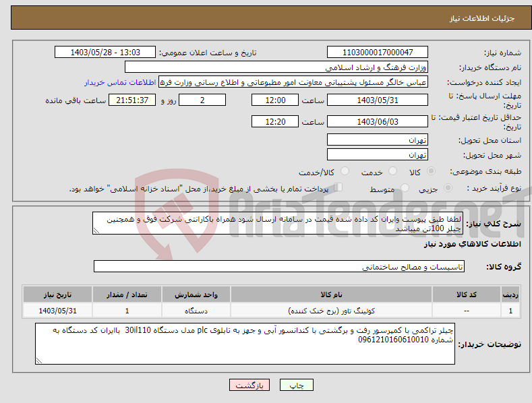Click the شماره نیاز label
Viewport: 532px width, 403px height.
point(502,53)
